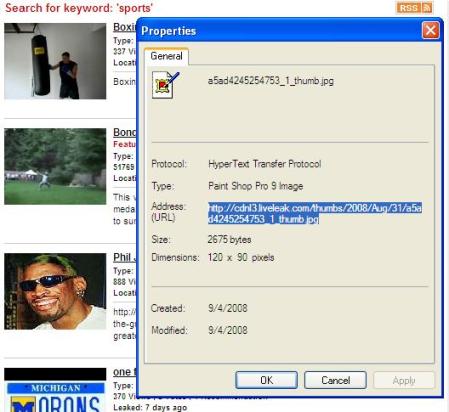Open the boxing punching bag video thumbnail
Image resolution: width=449 pixels, height=412 pixels.
(55, 61)
